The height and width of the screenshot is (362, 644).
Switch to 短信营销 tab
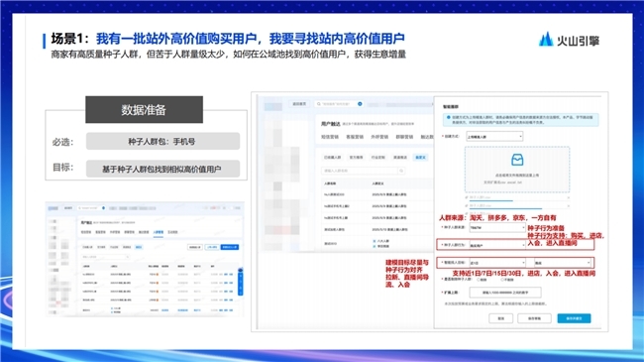(x=330, y=137)
